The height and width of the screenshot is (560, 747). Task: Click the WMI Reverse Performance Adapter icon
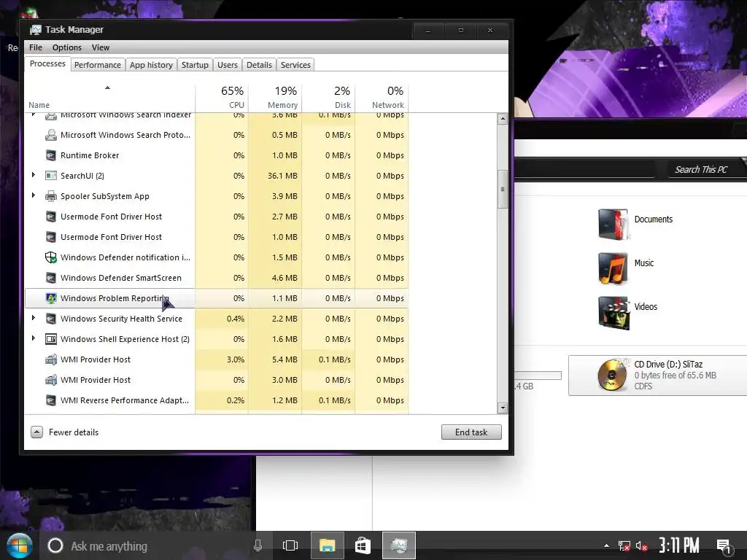(x=51, y=400)
